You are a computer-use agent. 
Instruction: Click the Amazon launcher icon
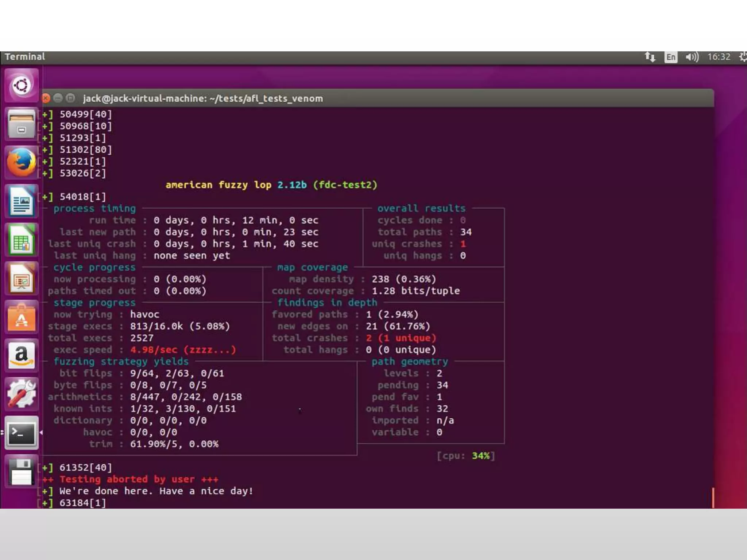coord(21,356)
